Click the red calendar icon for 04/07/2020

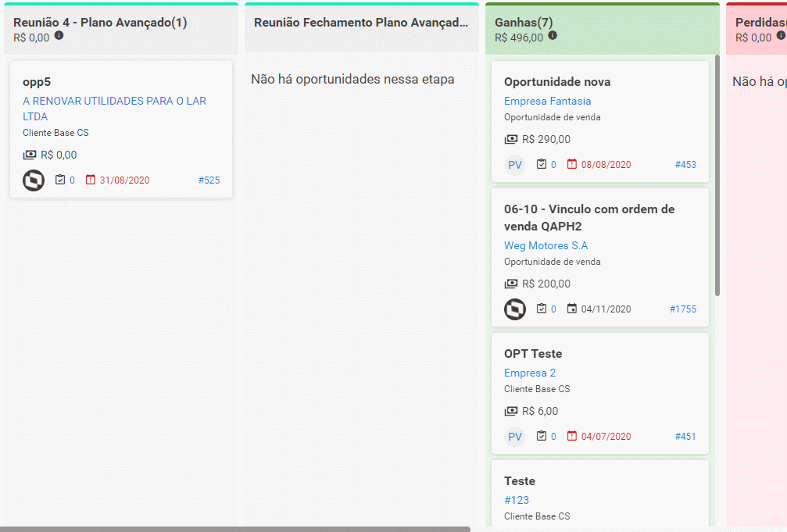click(x=571, y=436)
